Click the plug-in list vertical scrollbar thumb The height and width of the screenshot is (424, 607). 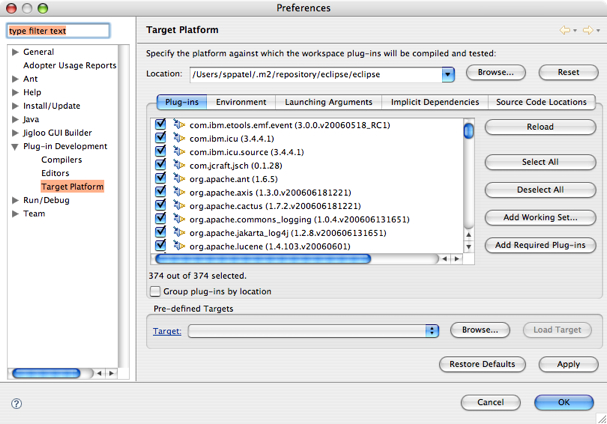468,130
